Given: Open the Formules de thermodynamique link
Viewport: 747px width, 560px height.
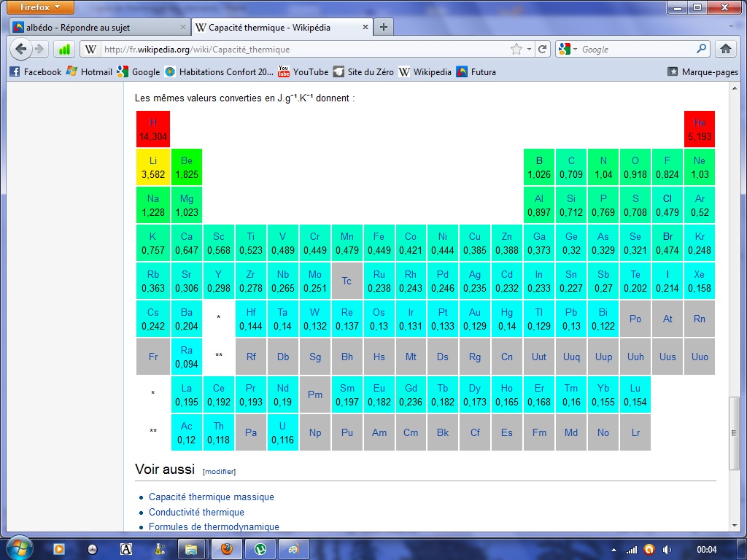Looking at the screenshot, I should tap(214, 526).
